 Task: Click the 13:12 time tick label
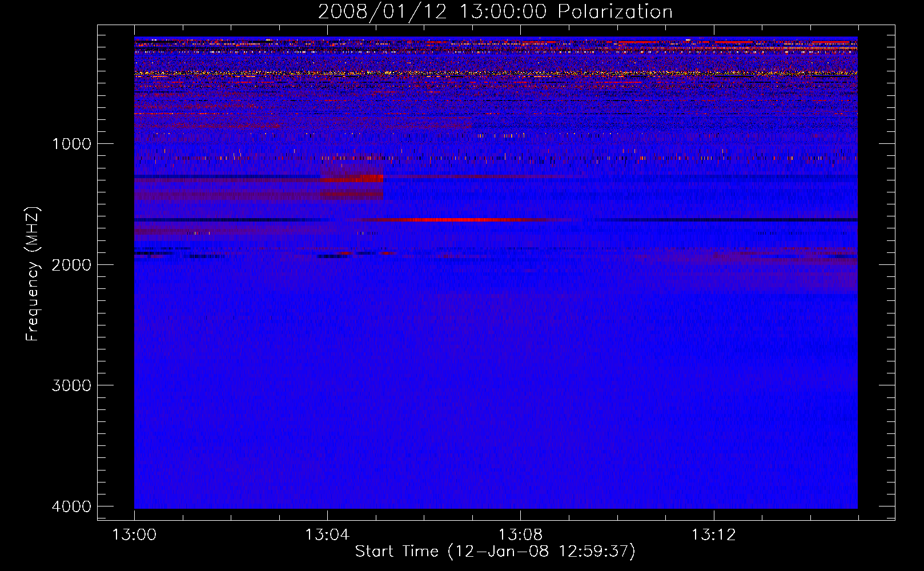click(x=713, y=535)
